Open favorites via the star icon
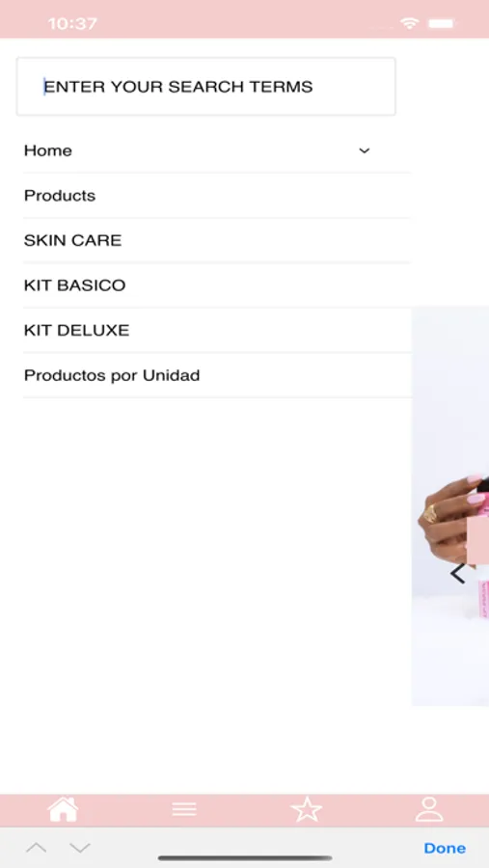The height and width of the screenshot is (868, 489). (307, 810)
